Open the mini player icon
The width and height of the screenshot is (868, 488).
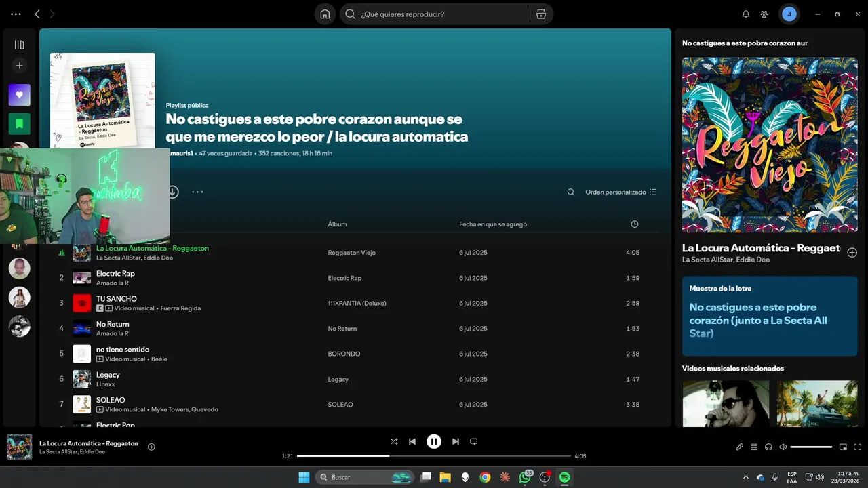click(x=843, y=447)
